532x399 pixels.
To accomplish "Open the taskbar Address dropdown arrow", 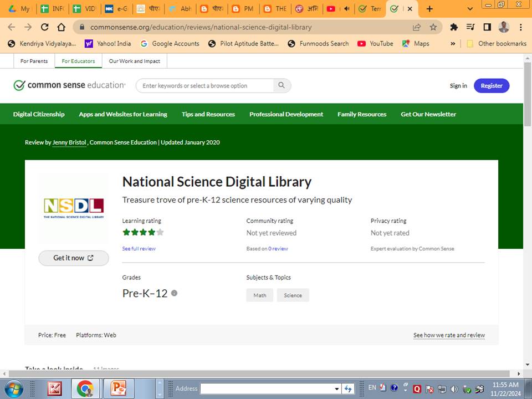I will coord(336,388).
